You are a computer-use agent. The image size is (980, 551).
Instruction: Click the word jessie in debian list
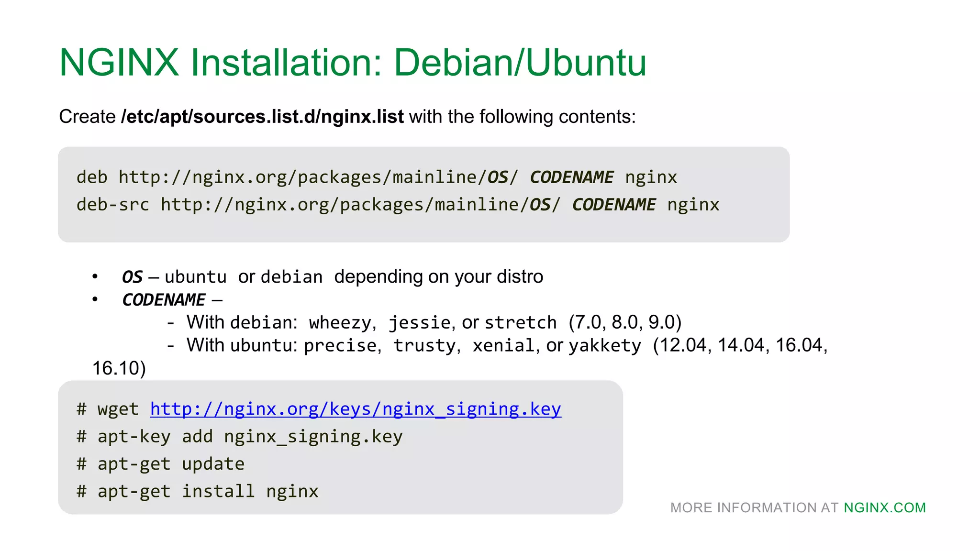[x=419, y=323]
